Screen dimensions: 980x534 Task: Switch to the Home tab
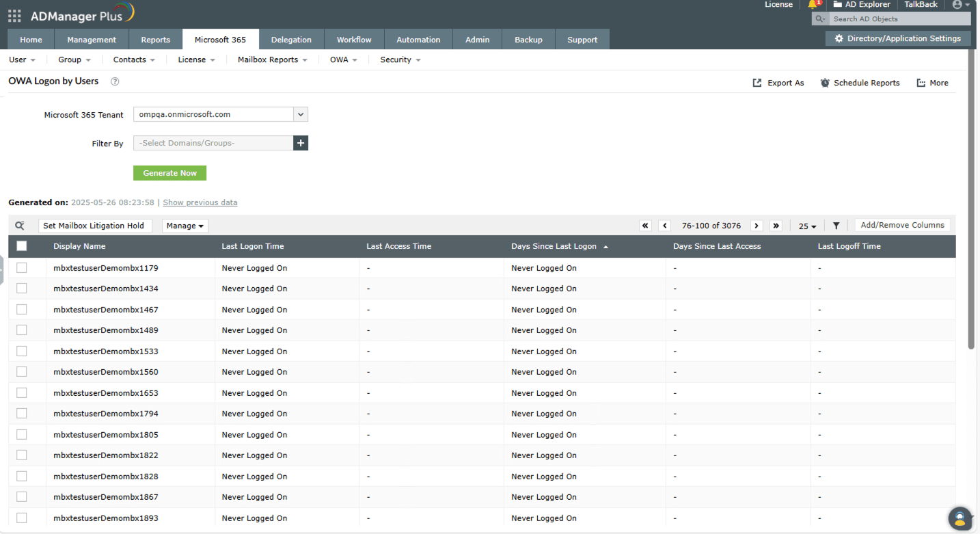[31, 40]
